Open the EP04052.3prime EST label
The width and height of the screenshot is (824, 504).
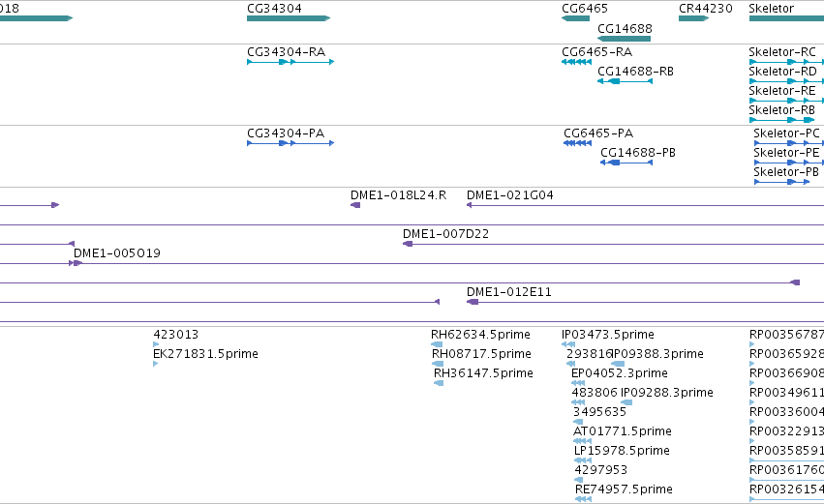619,373
